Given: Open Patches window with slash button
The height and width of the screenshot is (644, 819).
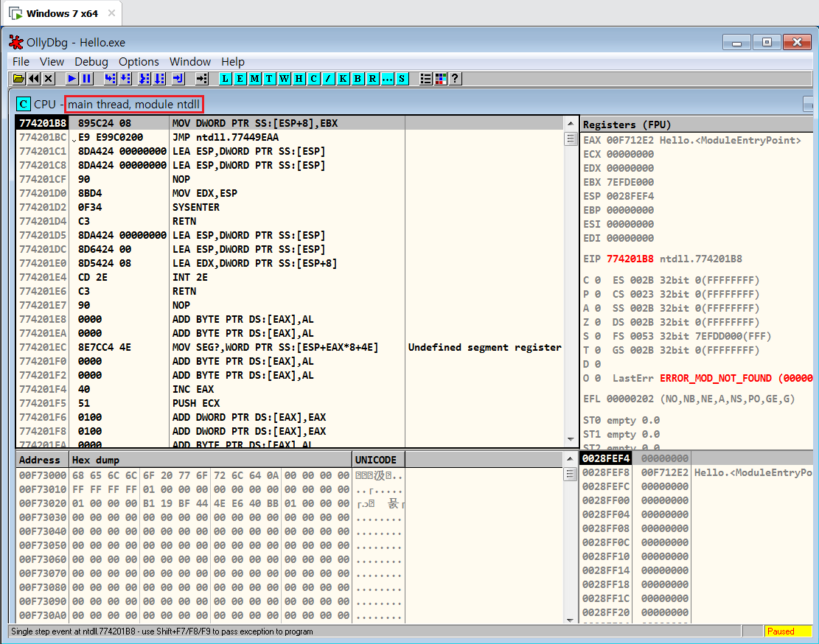Looking at the screenshot, I should click(328, 79).
